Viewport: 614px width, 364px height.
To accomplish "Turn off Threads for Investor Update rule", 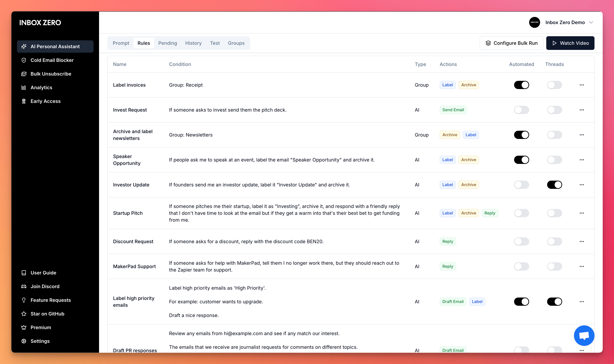I will [554, 185].
